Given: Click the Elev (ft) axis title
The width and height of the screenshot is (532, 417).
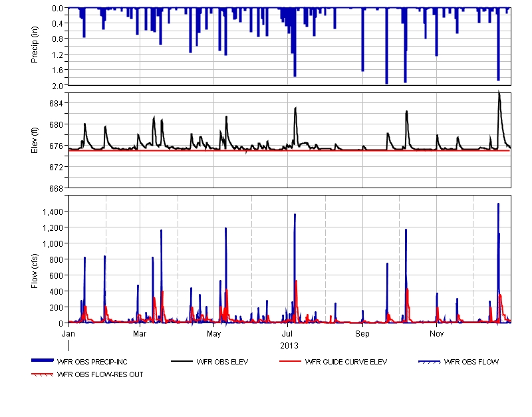Looking at the screenshot, I should click(x=35, y=140).
